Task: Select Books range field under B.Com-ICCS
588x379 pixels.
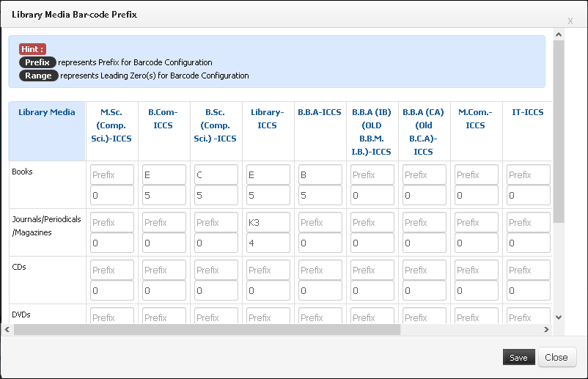Action: click(x=164, y=195)
